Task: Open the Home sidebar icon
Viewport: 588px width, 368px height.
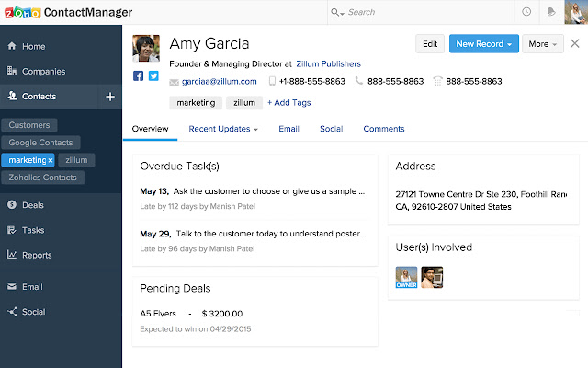Action: [12, 46]
